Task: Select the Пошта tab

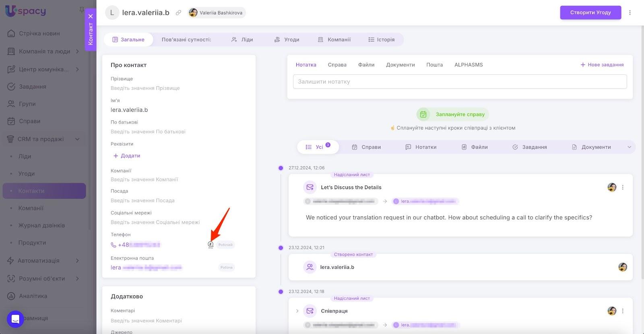Action: tap(435, 65)
